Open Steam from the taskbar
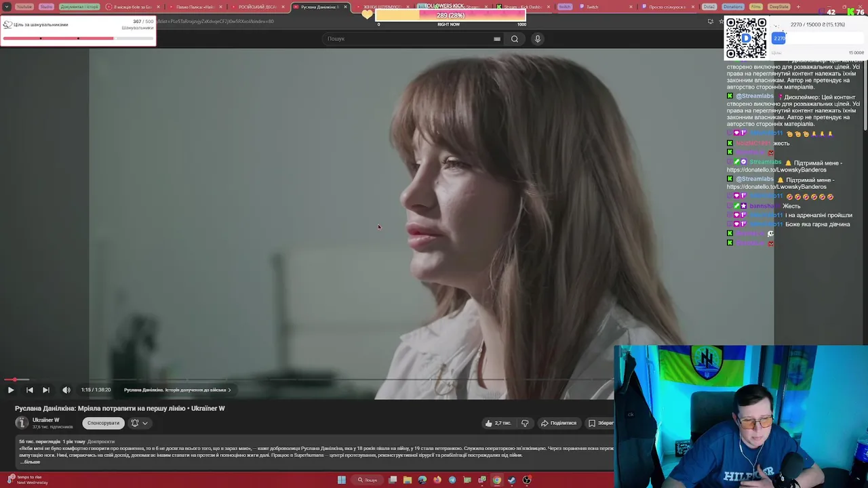Image resolution: width=868 pixels, height=488 pixels. tap(512, 480)
